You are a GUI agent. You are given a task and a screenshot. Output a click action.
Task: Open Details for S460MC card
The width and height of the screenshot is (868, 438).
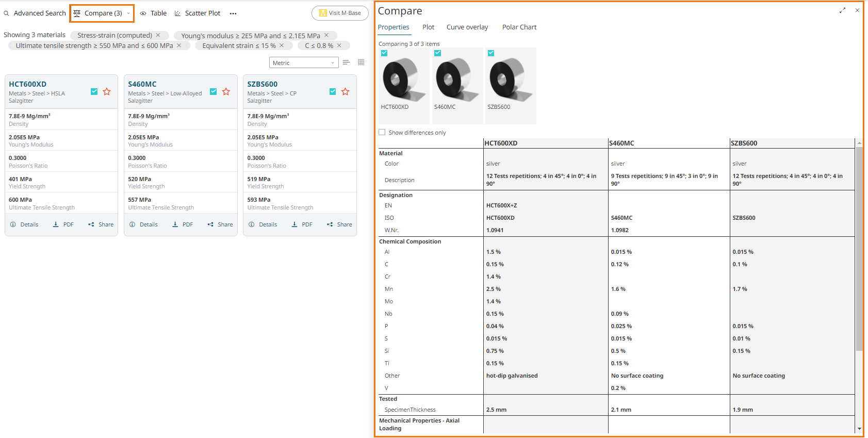143,224
